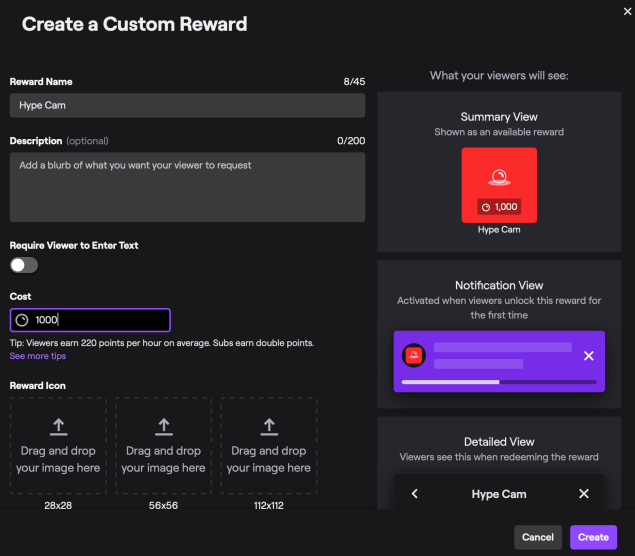This screenshot has width=635, height=556.
Task: Select the 56x56 image drop zone text
Action: tap(165, 460)
